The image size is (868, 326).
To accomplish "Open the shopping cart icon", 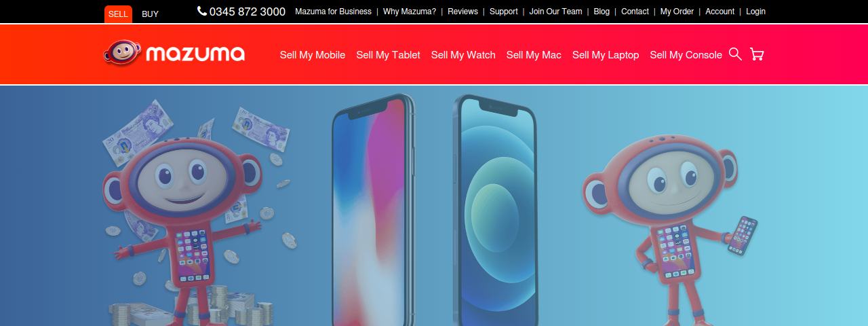I will point(757,54).
